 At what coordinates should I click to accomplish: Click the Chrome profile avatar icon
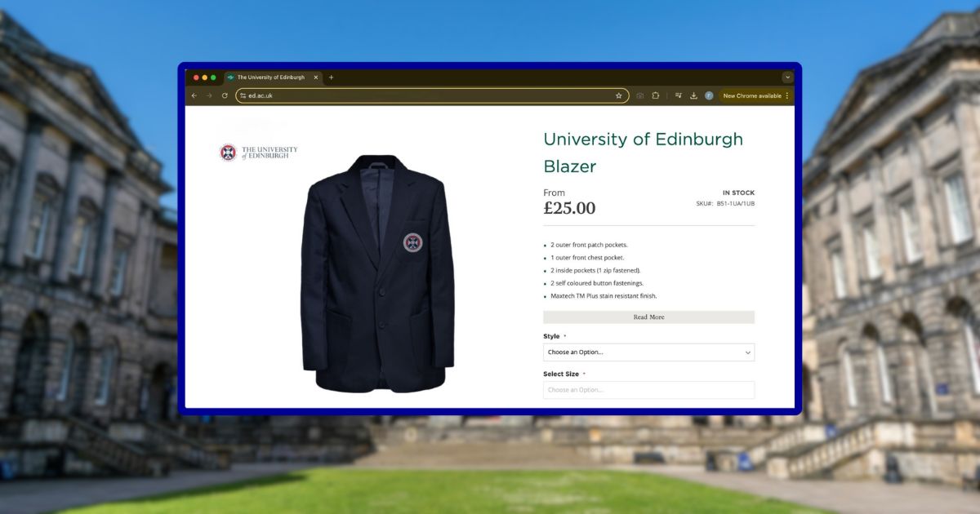click(x=709, y=95)
